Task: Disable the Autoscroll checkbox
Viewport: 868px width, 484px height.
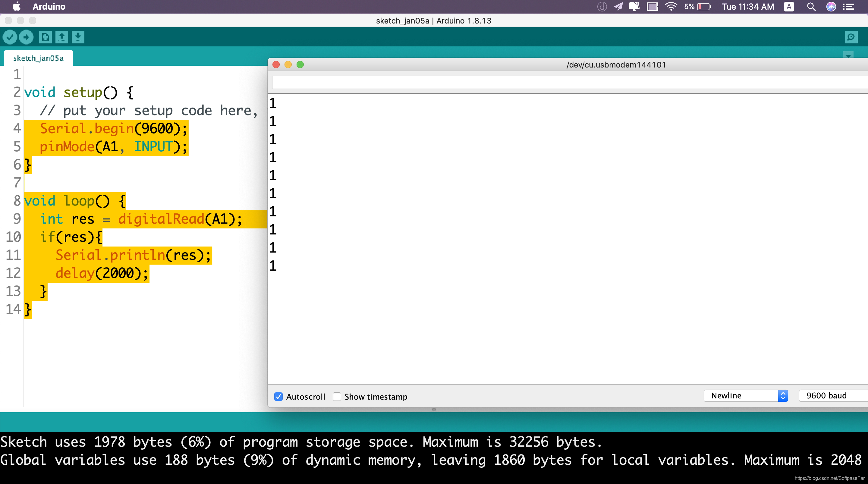Action: (x=278, y=397)
